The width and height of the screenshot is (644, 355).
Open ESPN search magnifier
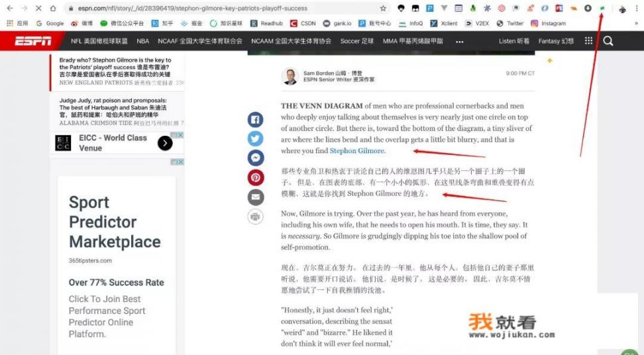(x=608, y=41)
